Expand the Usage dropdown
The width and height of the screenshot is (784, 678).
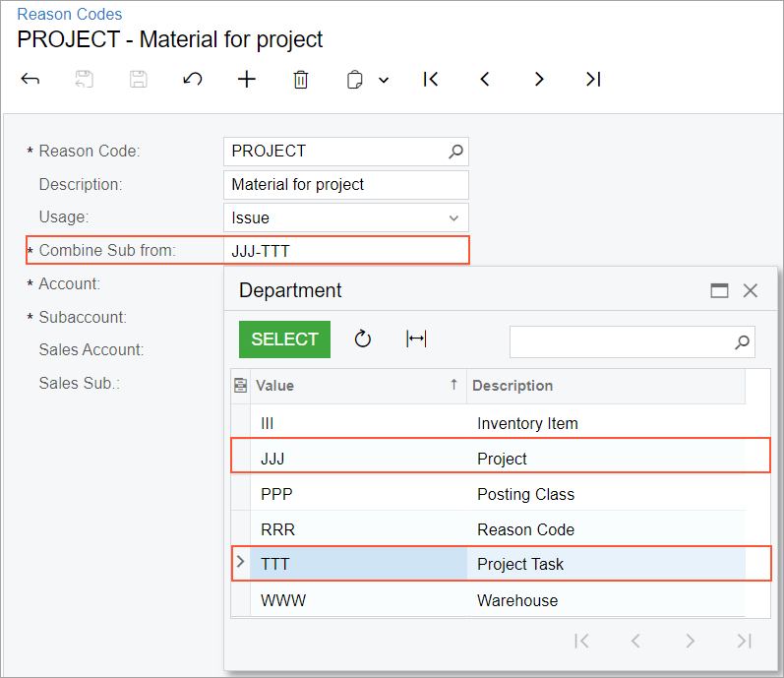pos(453,217)
